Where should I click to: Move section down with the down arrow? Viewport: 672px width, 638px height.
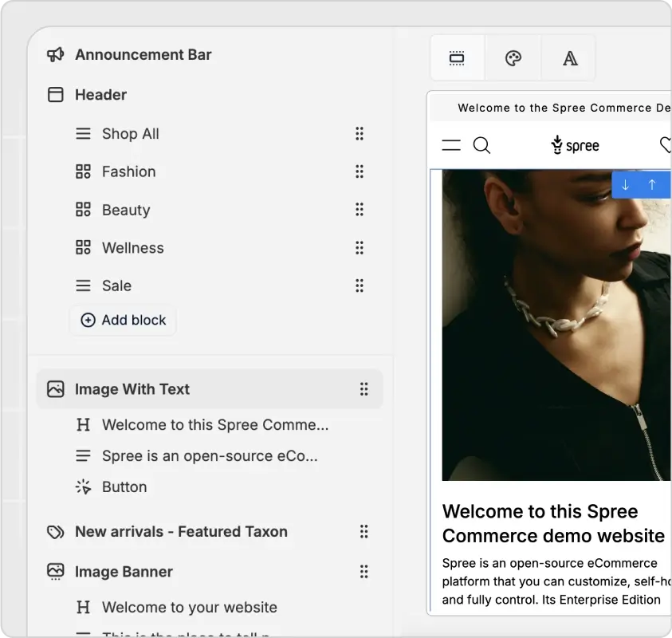pyautogui.click(x=626, y=185)
